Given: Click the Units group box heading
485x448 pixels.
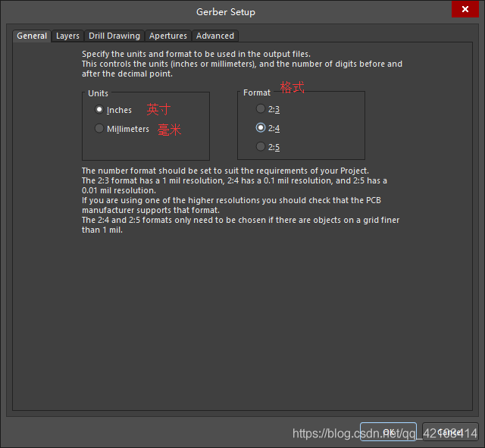Looking at the screenshot, I should pyautogui.click(x=98, y=93).
